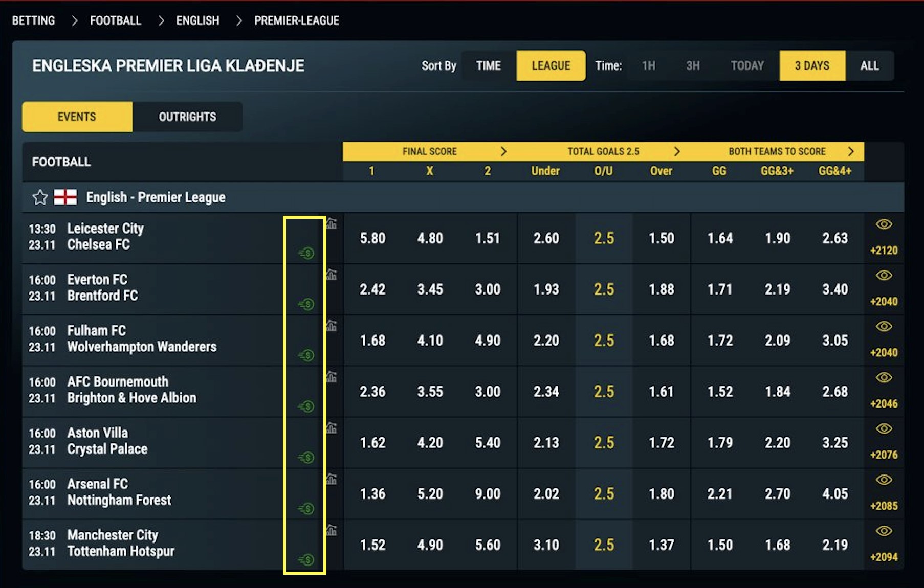Screen dimensions: 924x588
Task: Click English - Premier League header
Action: [463, 197]
